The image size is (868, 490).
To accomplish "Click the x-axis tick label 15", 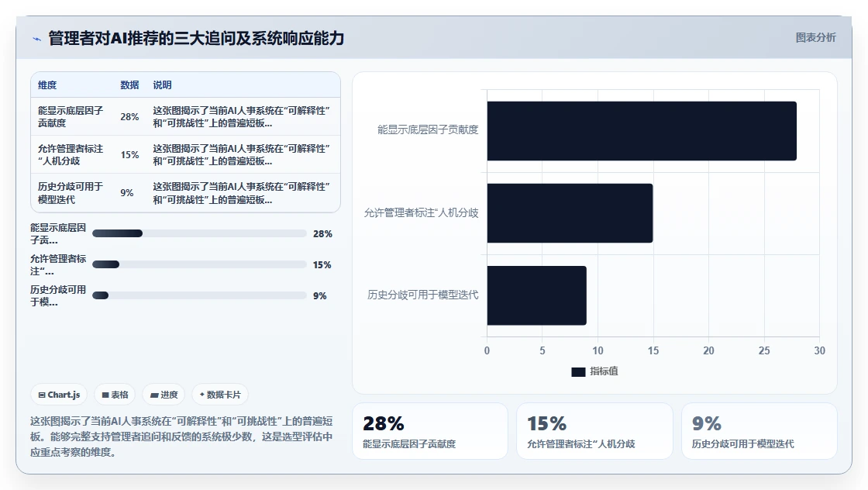I will coord(653,351).
